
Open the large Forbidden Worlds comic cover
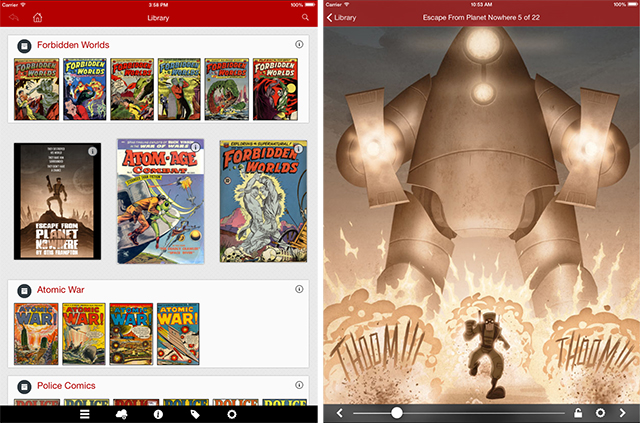pyautogui.click(x=263, y=201)
